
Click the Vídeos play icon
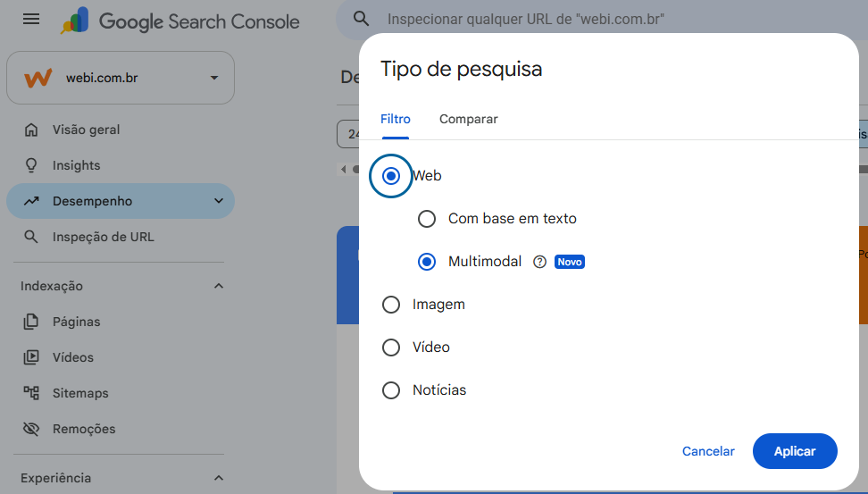point(31,357)
